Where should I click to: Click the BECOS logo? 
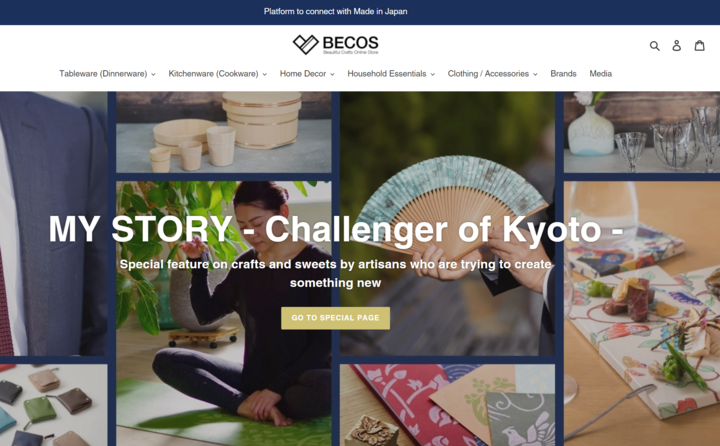[x=336, y=45]
